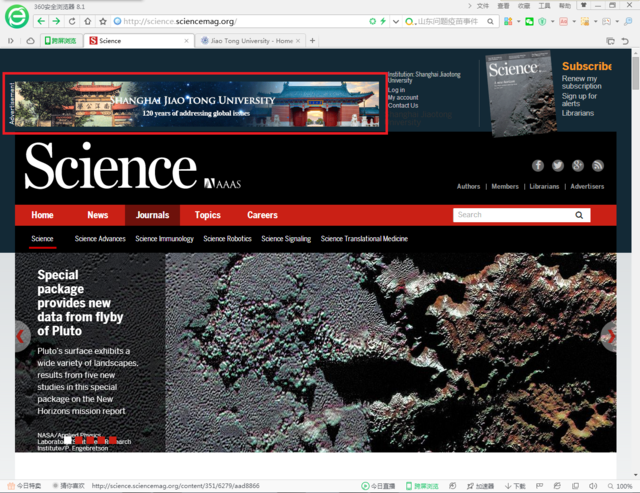640x493 pixels.
Task: Click the colorful extensions grid icon
Action: point(508,21)
